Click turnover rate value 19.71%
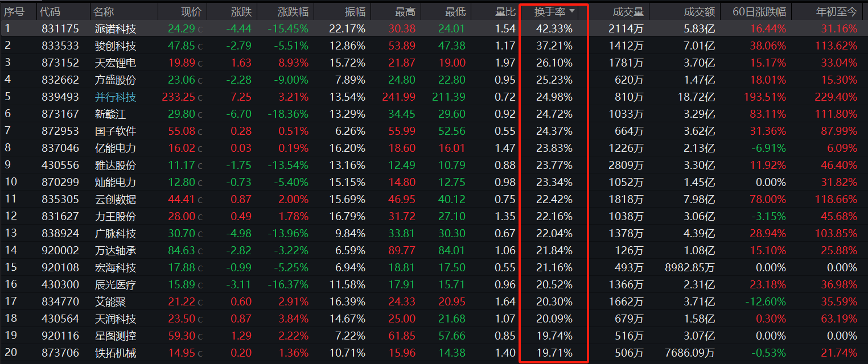 click(554, 353)
